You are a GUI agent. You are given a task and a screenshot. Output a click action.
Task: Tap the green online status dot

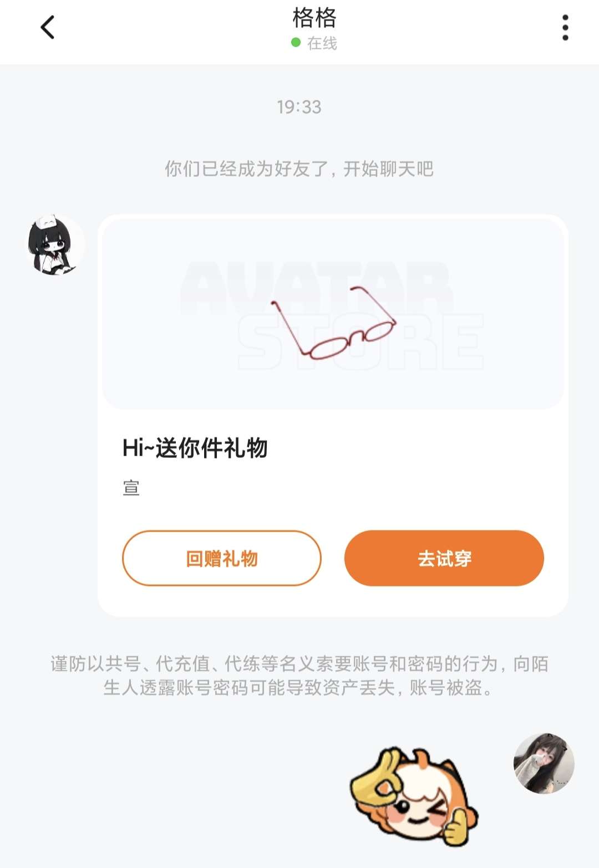(296, 43)
